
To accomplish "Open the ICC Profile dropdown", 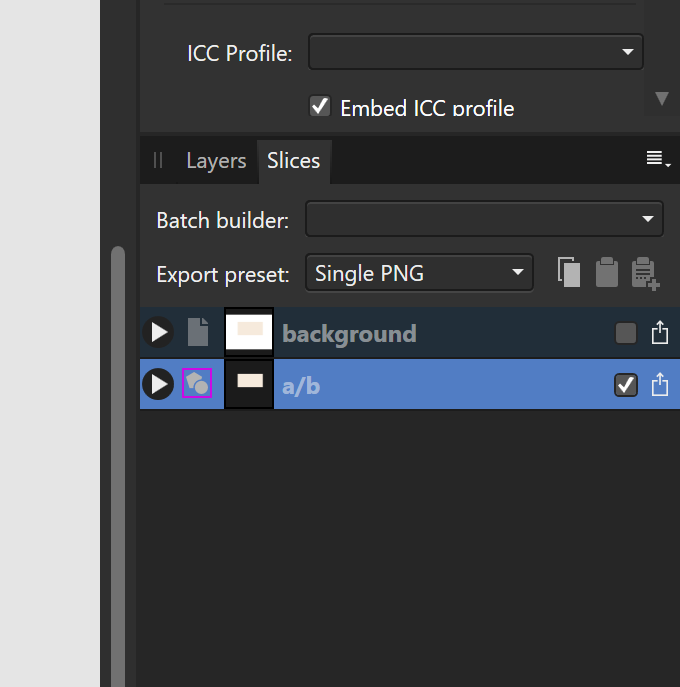I will click(x=475, y=52).
